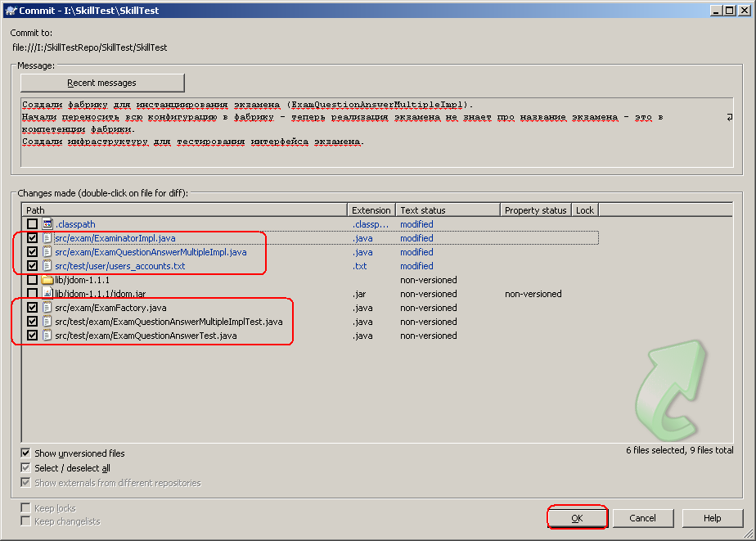The height and width of the screenshot is (541, 756).
Task: Click the file icon beside ExamFactory.java
Action: (x=46, y=307)
